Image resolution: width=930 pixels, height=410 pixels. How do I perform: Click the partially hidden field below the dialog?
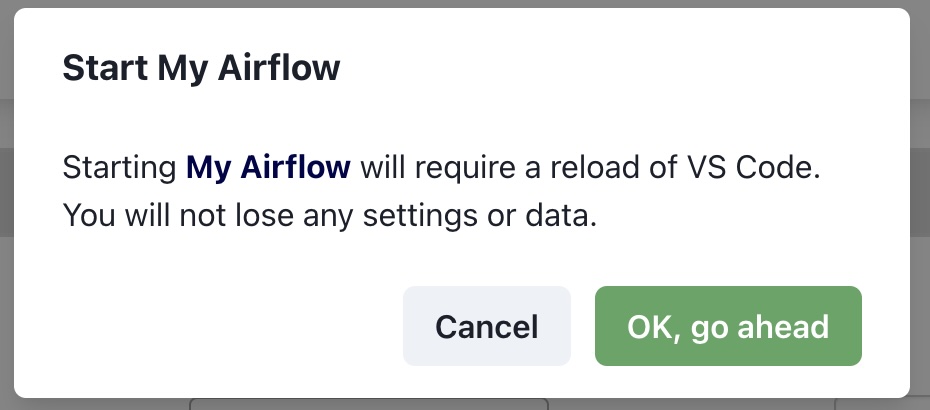tap(368, 404)
